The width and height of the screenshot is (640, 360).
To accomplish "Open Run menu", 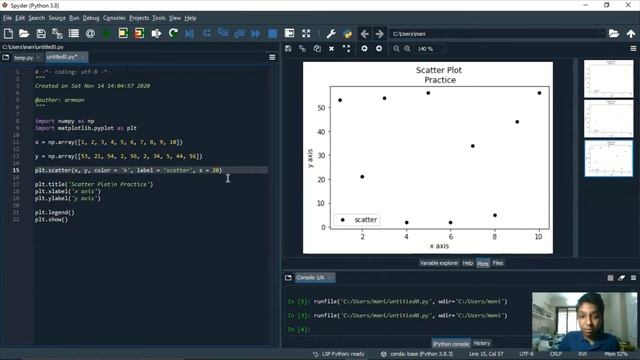I will click(x=74, y=18).
